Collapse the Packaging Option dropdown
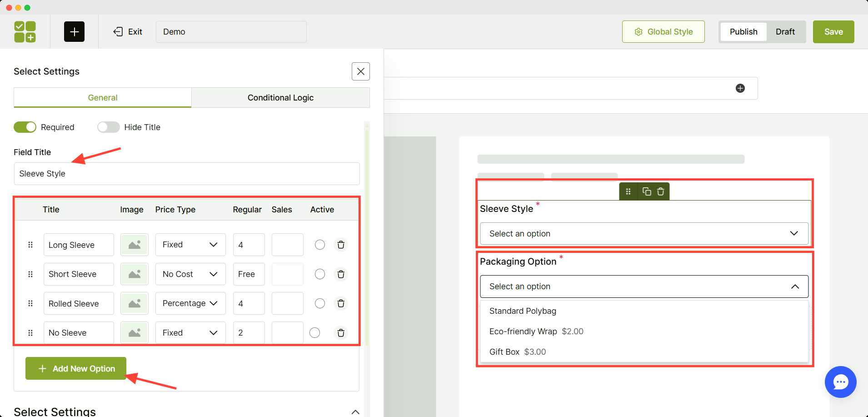Screen dimensions: 868x417 coord(644,286)
